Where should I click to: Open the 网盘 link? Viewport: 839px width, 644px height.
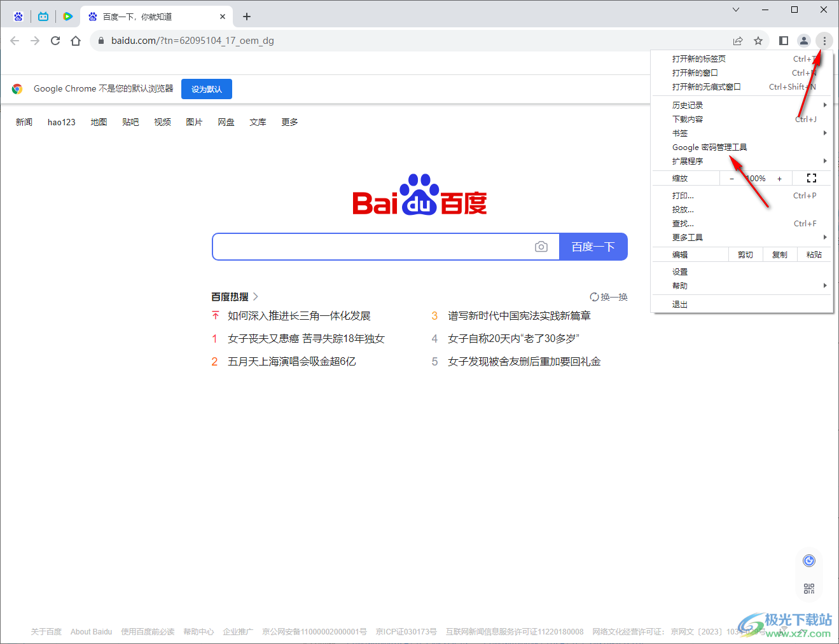click(x=226, y=122)
